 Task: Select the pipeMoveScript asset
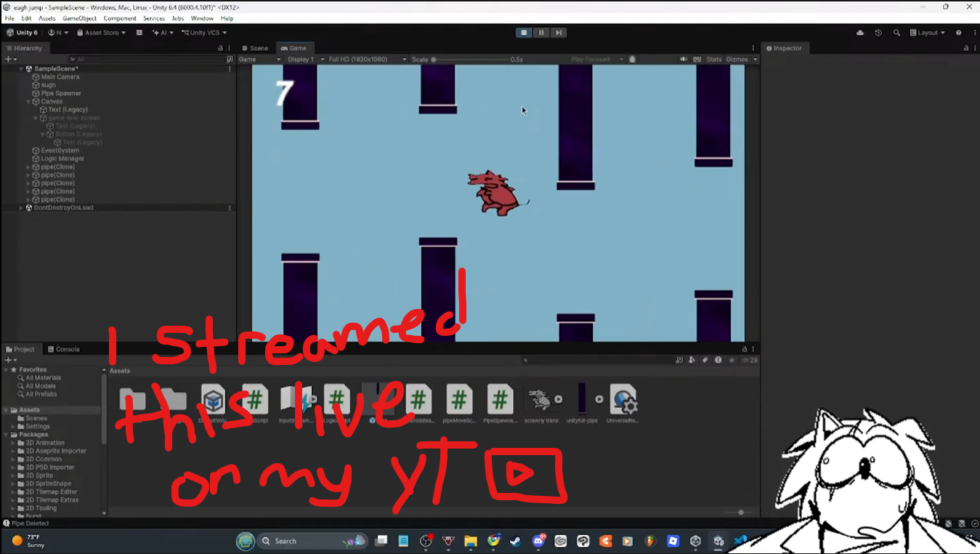pyautogui.click(x=459, y=404)
